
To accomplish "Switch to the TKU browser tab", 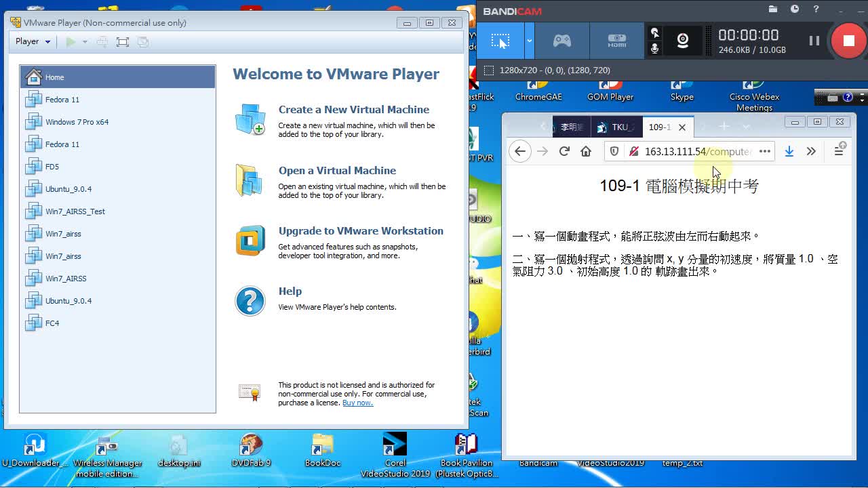I will click(x=616, y=127).
